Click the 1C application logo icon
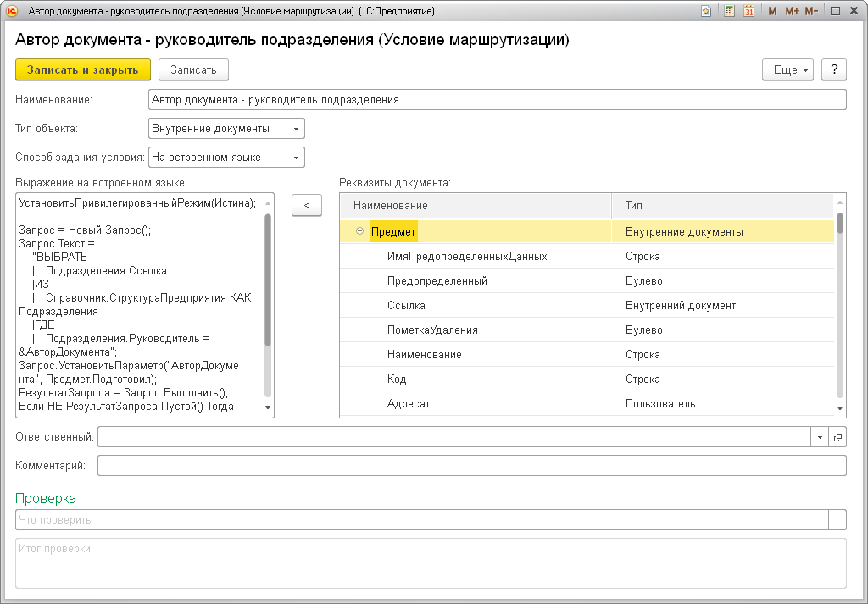Image resolution: width=868 pixels, height=604 pixels. coord(12,11)
